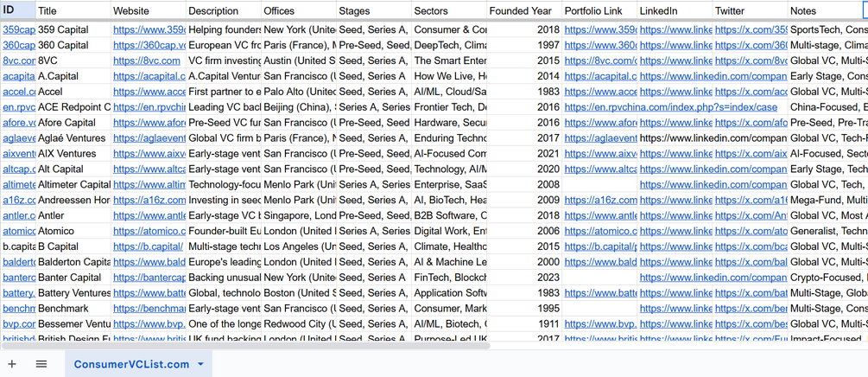Select the Stages column header
Viewport: 868px width, 377px height.
[x=374, y=10]
